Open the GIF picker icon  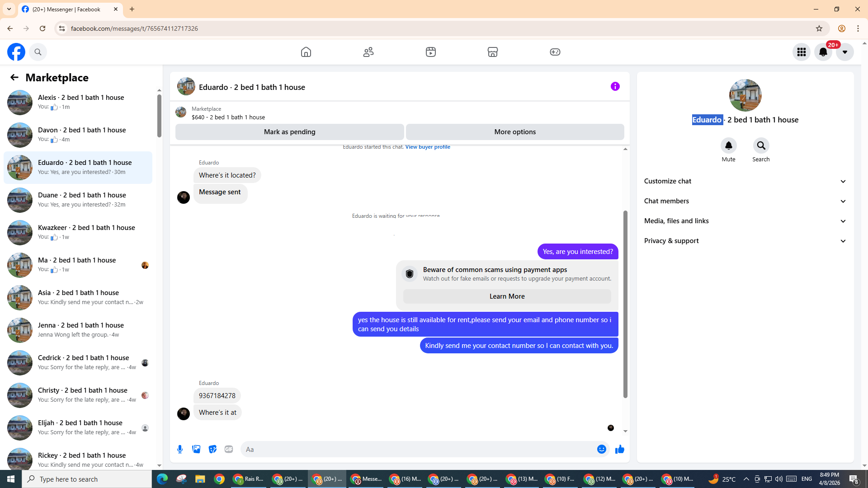coord(229,449)
